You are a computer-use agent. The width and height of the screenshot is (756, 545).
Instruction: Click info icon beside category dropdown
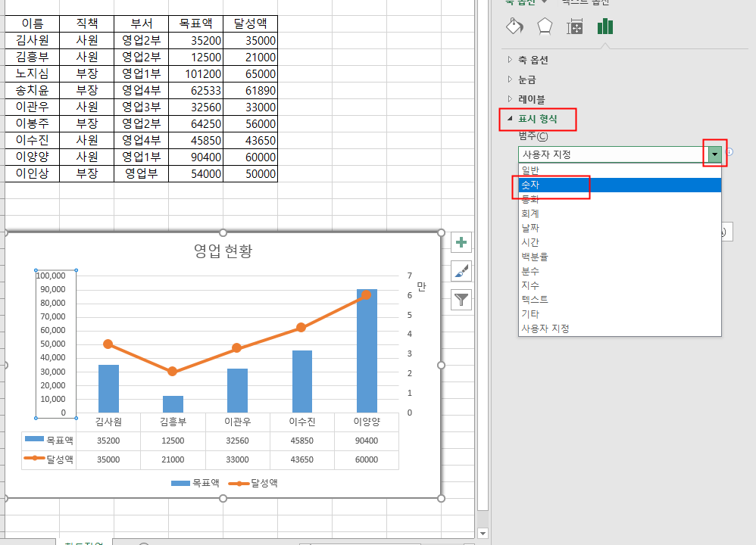point(729,152)
